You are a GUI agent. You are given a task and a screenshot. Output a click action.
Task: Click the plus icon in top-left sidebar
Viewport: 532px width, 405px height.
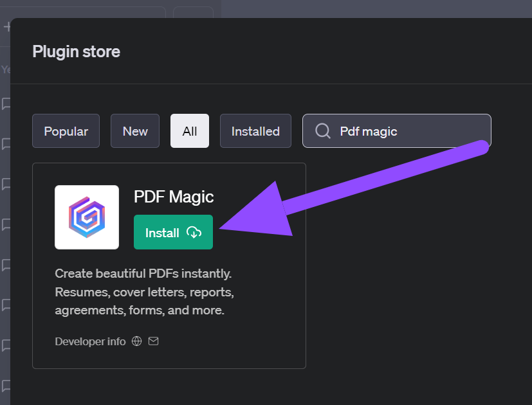coord(7,27)
